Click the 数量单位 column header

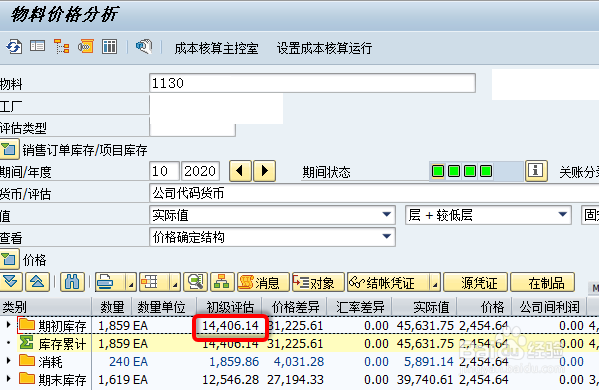164,307
